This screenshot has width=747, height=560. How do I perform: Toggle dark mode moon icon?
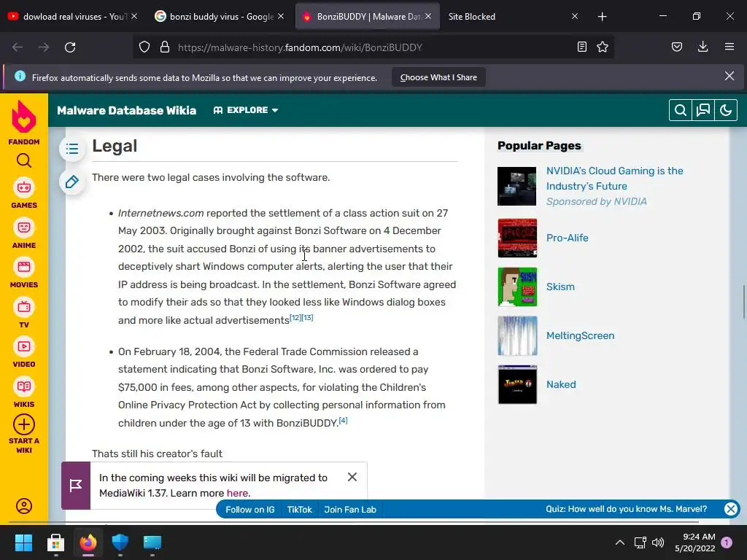coord(726,111)
